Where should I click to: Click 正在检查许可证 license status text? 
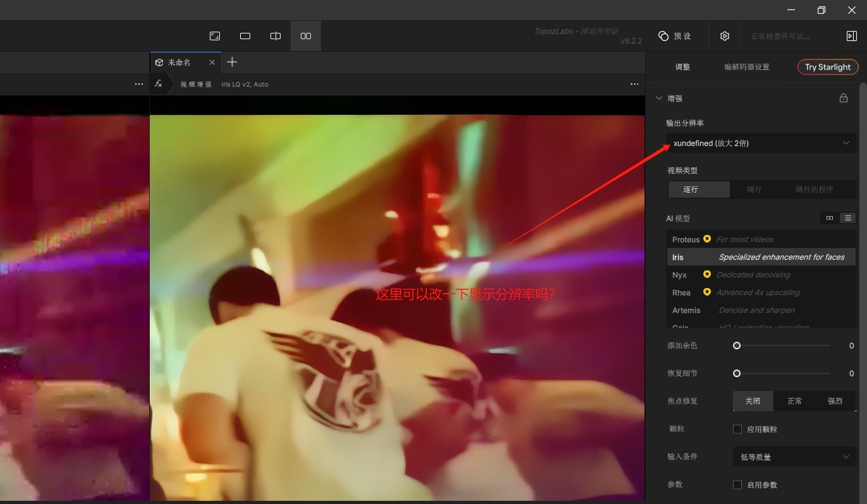780,36
